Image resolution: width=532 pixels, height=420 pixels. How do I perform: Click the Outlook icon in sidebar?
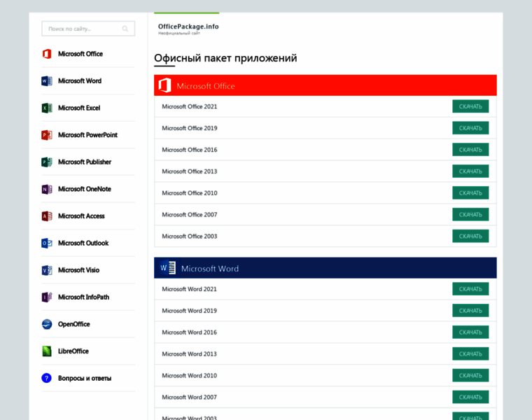(47, 244)
